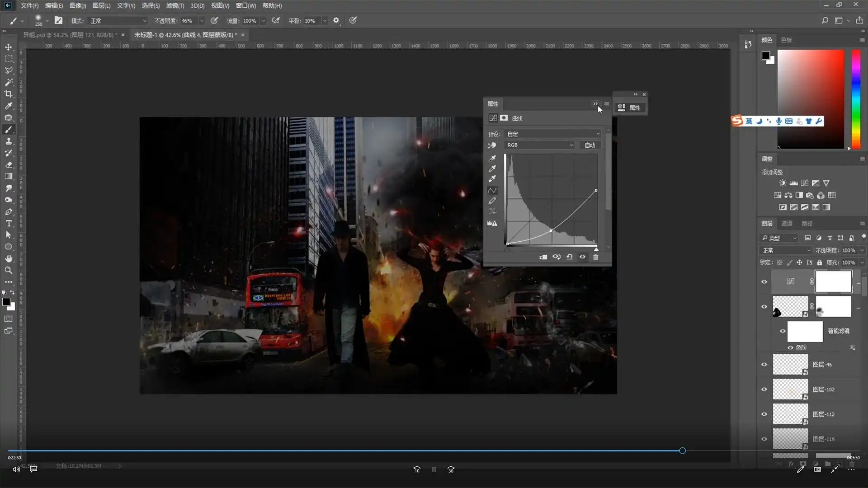Open the curves preset 自定 dropdown
The height and width of the screenshot is (488, 868).
553,134
